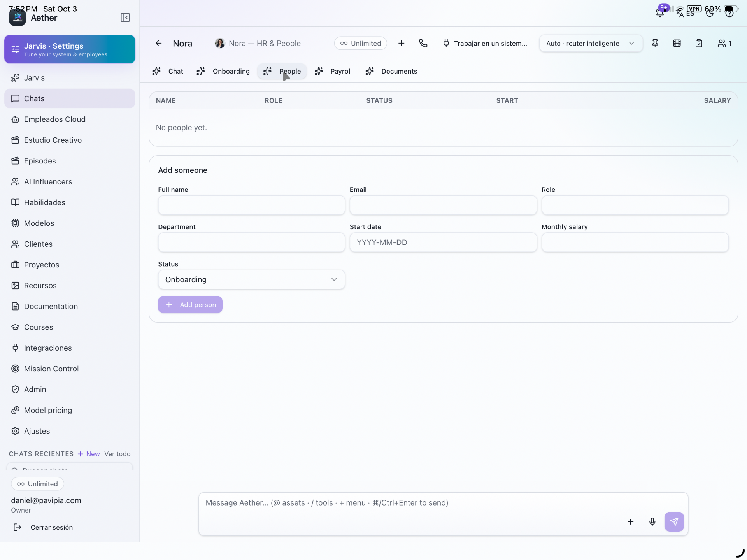Click Cerrar sesión to log out
747x560 pixels.
pos(43,527)
